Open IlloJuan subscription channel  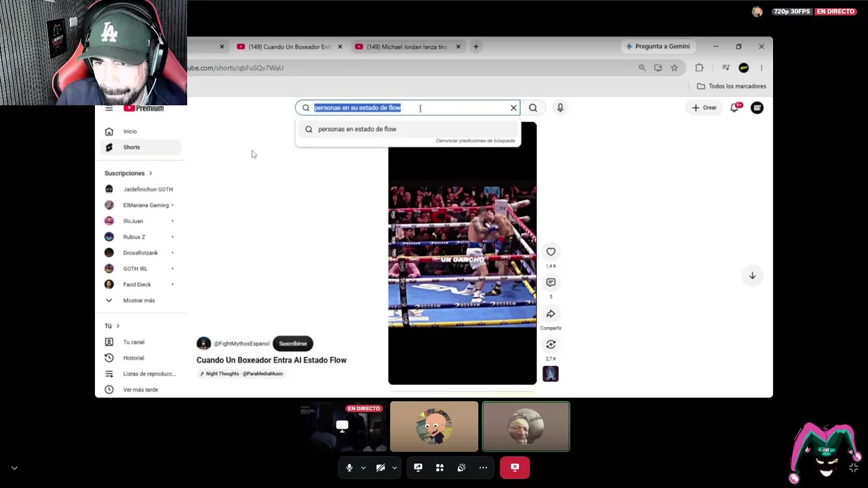pyautogui.click(x=140, y=221)
